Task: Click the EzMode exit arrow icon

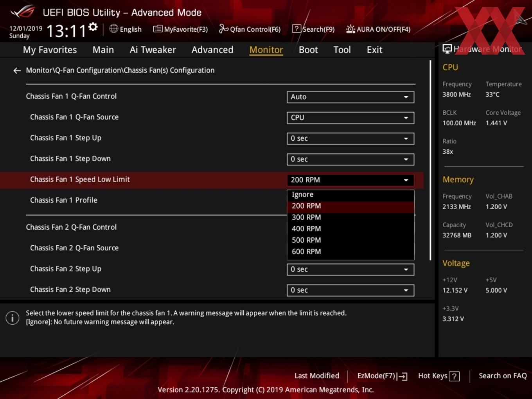Action: (402, 376)
